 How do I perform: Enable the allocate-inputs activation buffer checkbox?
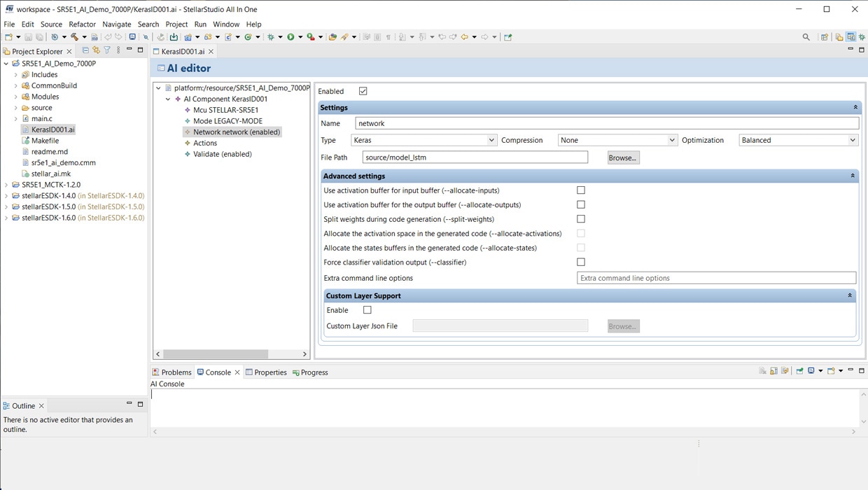pos(580,190)
